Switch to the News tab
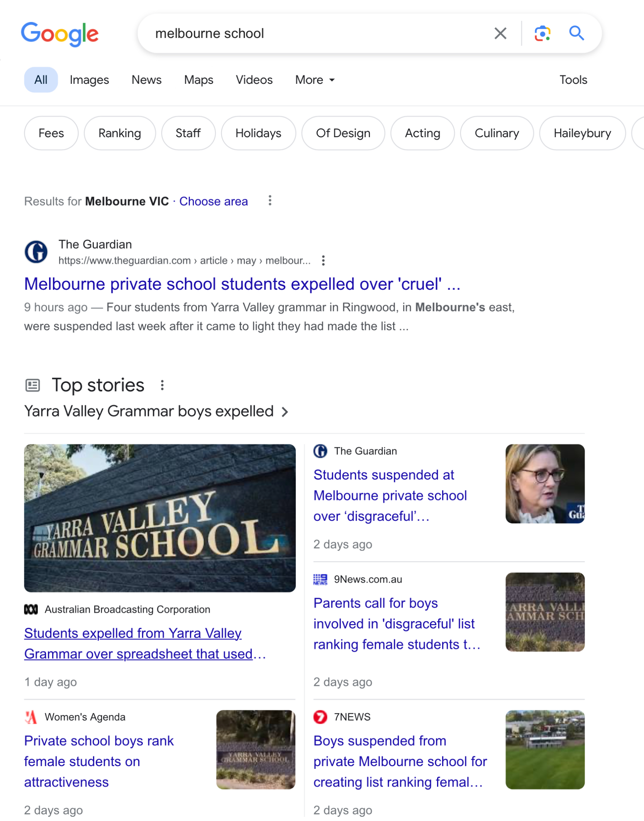 tap(146, 80)
